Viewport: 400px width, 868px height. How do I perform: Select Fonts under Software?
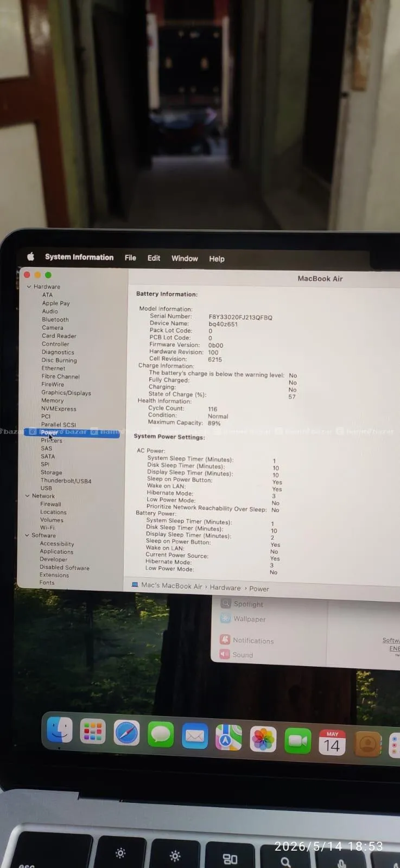coord(47,583)
